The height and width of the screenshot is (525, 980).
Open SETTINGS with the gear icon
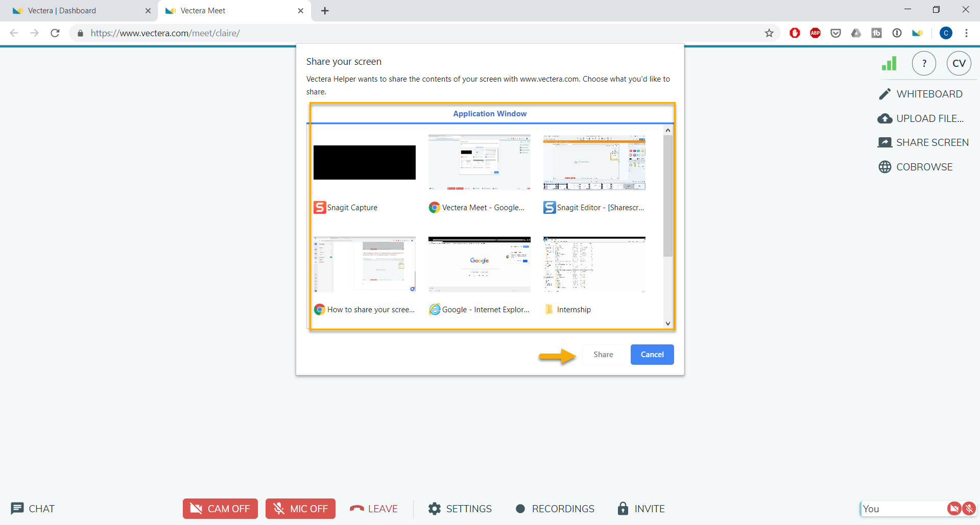pos(460,509)
